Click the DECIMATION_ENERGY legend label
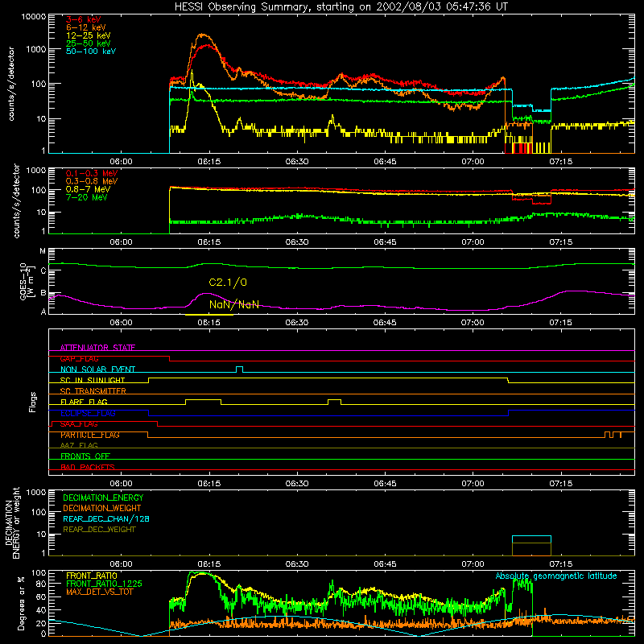The image size is (644, 644). click(x=103, y=497)
